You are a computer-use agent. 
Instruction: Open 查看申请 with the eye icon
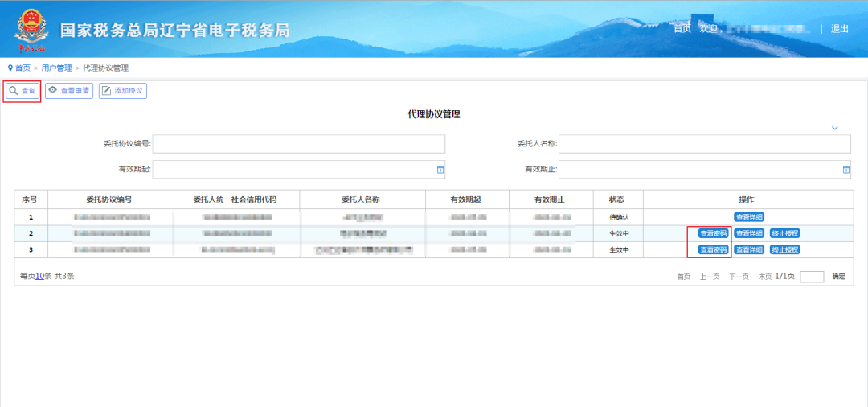(69, 91)
